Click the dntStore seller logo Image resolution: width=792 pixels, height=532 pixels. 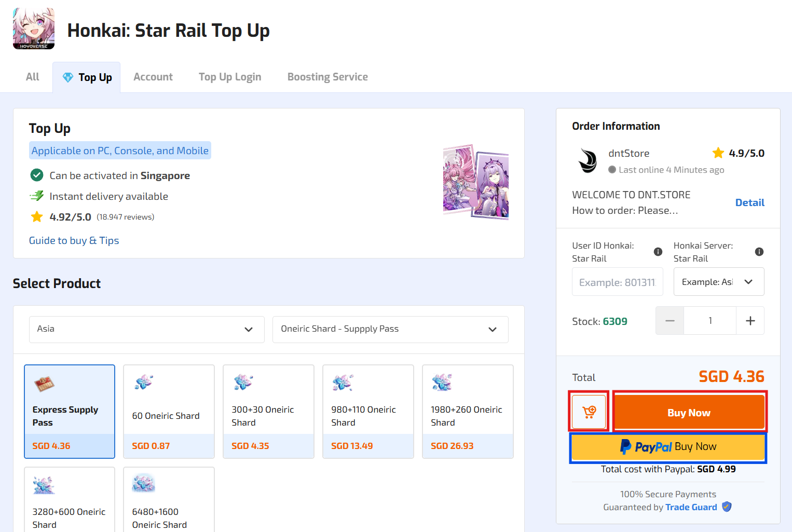[x=588, y=161]
